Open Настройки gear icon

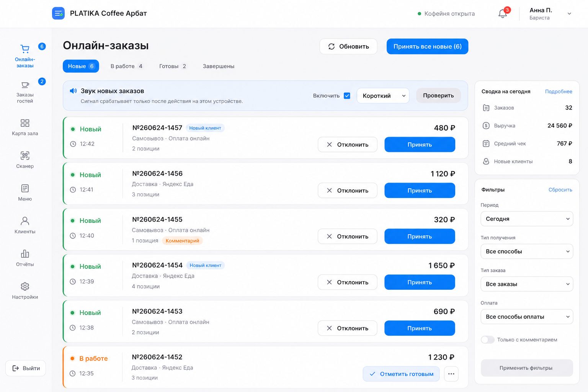(x=25, y=286)
